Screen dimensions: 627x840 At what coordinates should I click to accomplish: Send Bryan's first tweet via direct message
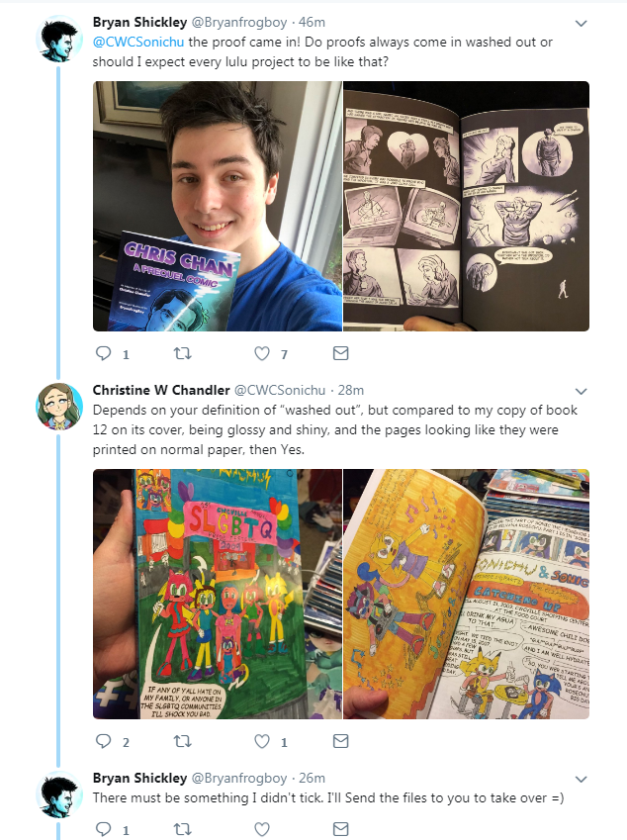point(341,353)
